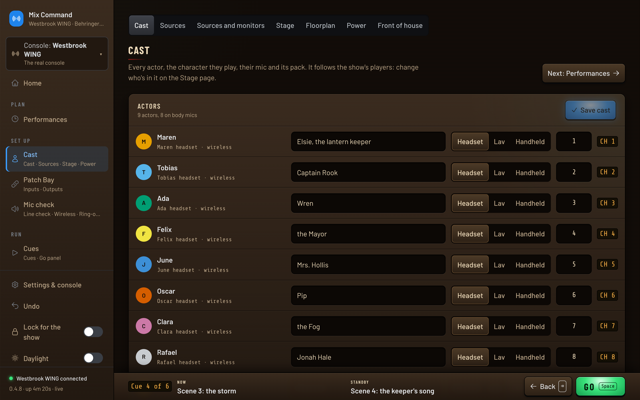Click Ada's green A avatar
Screen dimensions: 640x400
point(144,203)
